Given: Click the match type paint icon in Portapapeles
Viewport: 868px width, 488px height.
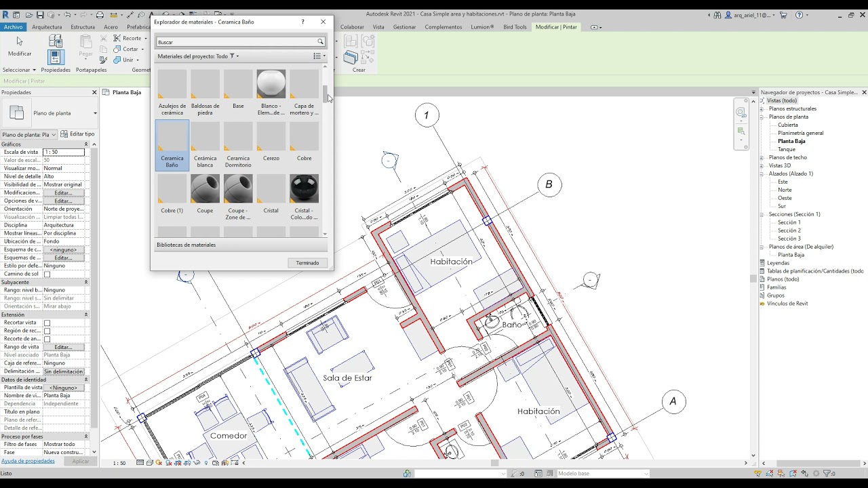Looking at the screenshot, I should (x=103, y=60).
